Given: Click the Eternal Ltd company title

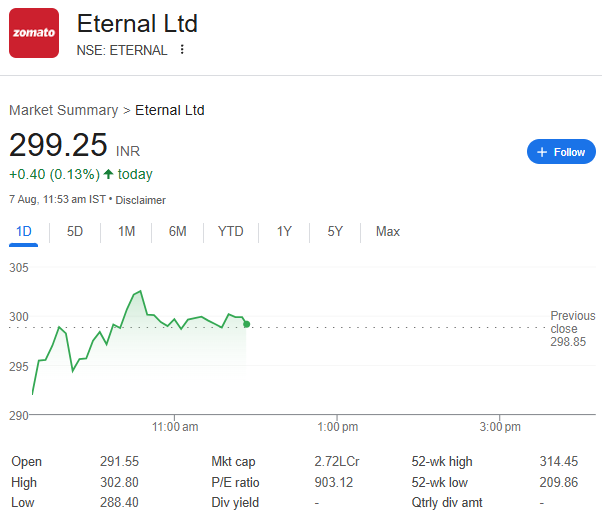Looking at the screenshot, I should tap(137, 23).
